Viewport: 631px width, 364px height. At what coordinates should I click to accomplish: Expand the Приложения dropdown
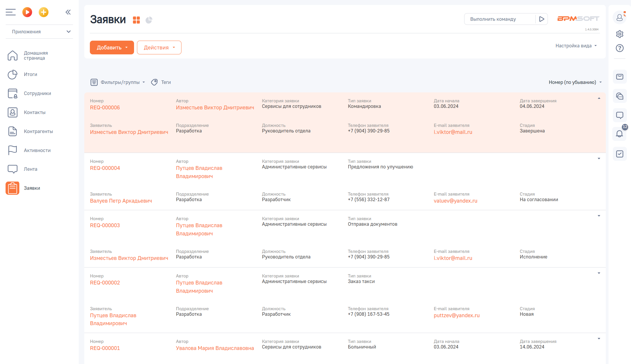[39, 32]
